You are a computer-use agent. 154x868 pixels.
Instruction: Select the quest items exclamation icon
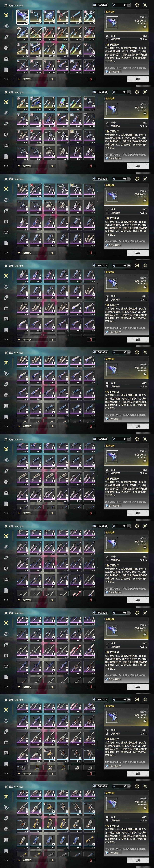point(6,69)
